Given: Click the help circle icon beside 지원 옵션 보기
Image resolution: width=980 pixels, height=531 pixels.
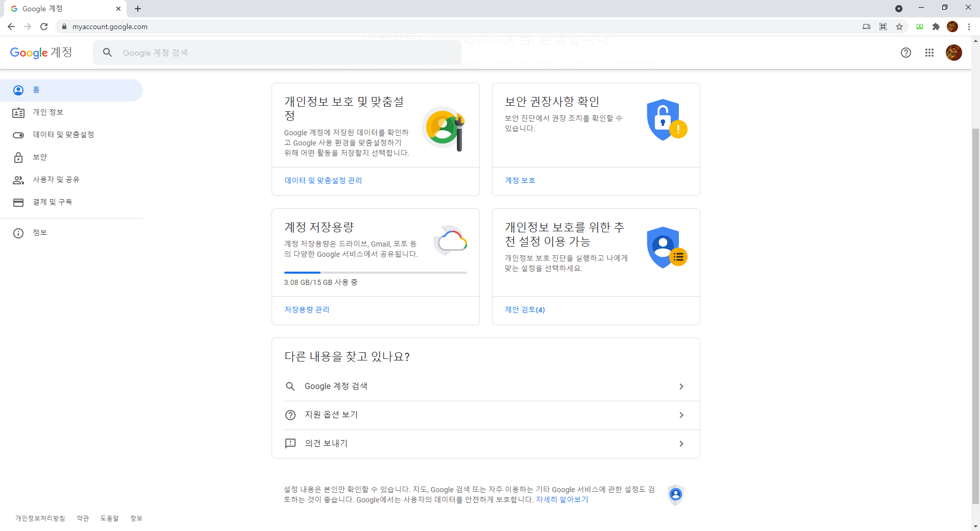Looking at the screenshot, I should [290, 415].
